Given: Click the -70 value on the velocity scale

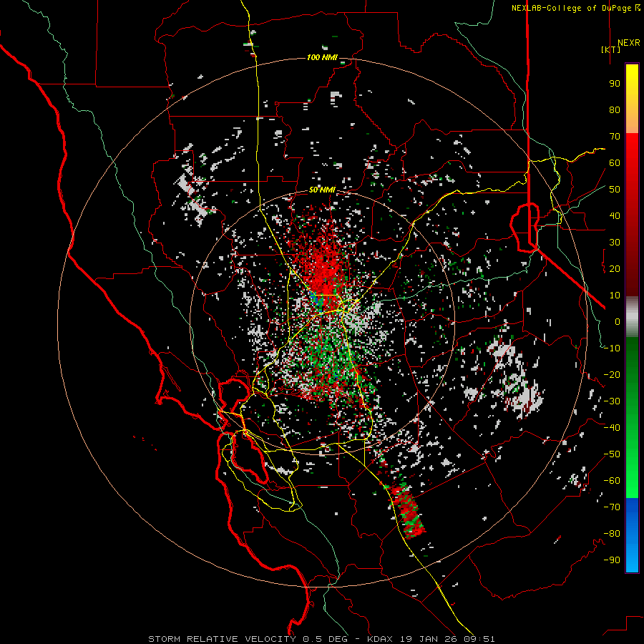Looking at the screenshot, I should click(x=612, y=507).
